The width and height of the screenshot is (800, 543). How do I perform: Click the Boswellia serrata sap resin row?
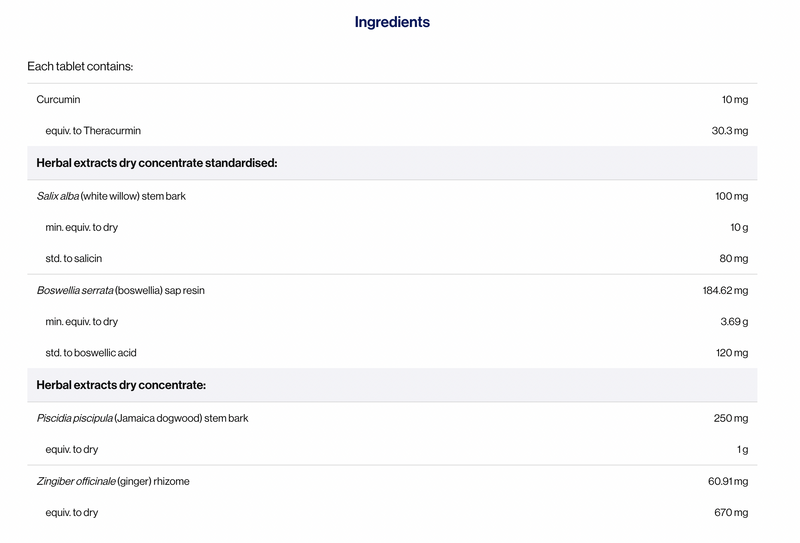(x=392, y=290)
